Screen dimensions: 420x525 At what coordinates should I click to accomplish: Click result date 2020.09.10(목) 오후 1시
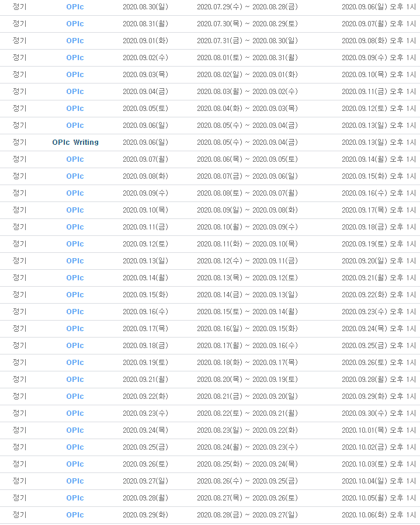pyautogui.click(x=379, y=75)
